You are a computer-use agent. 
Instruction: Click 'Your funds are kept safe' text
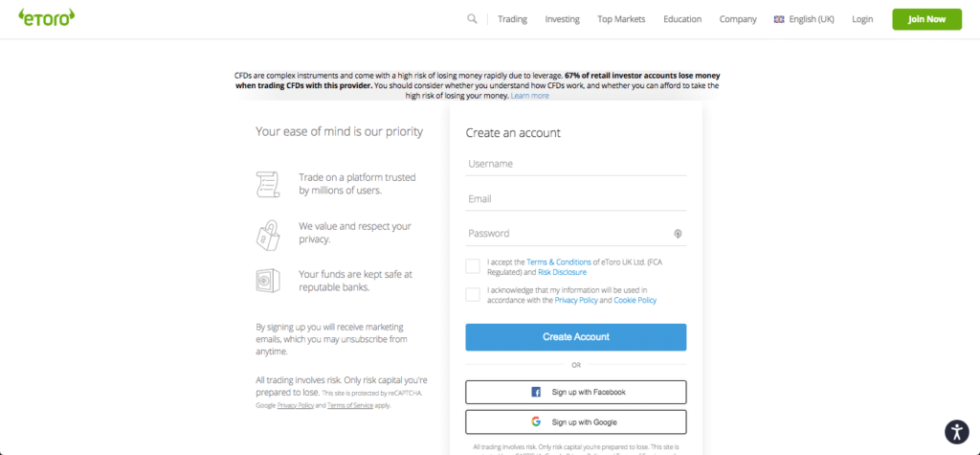tap(356, 281)
